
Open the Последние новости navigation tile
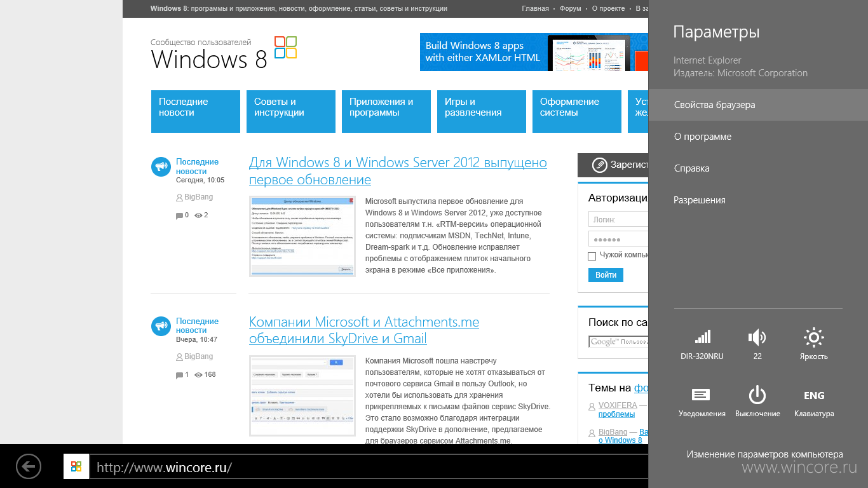tap(196, 111)
